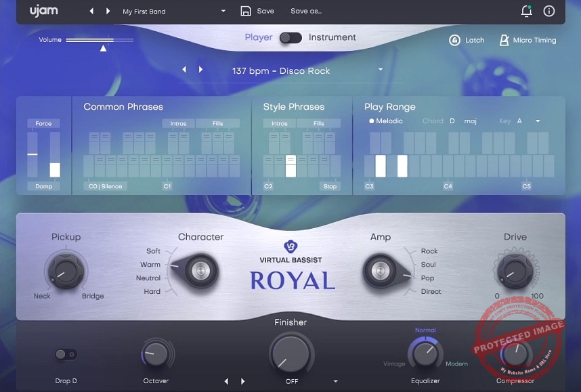Open Micro Timing metronome icon
581x392 pixels.
tap(504, 40)
